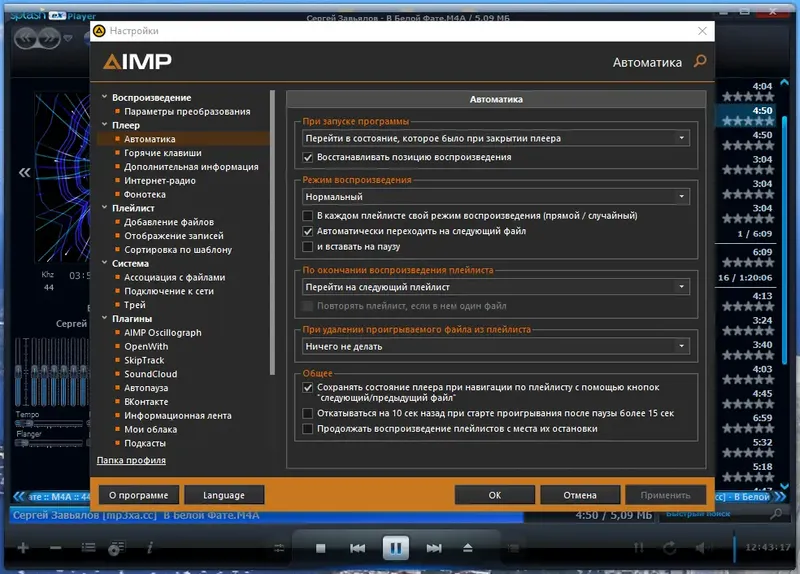Open Параметры преобразования settings page
The image size is (800, 574).
[x=187, y=111]
